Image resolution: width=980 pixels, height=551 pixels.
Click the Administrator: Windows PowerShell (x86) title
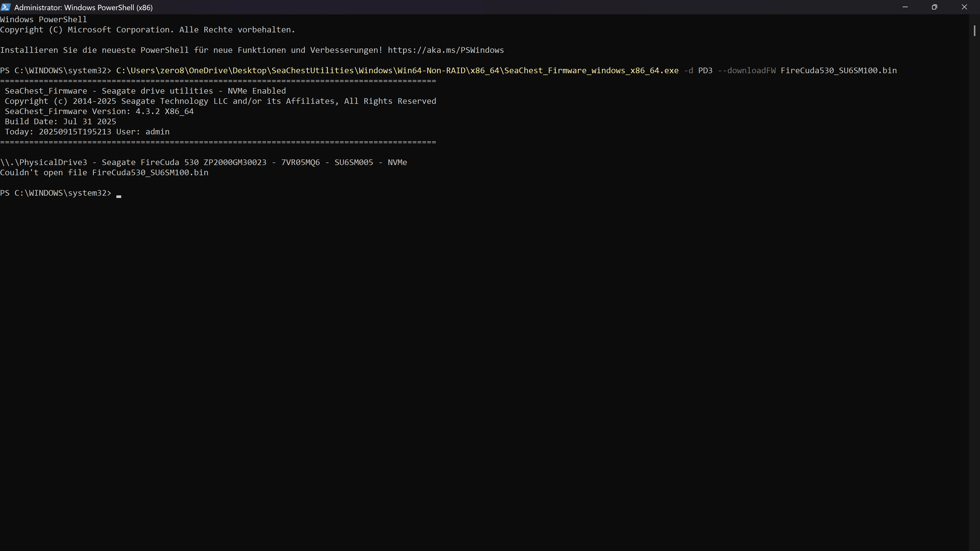(83, 8)
